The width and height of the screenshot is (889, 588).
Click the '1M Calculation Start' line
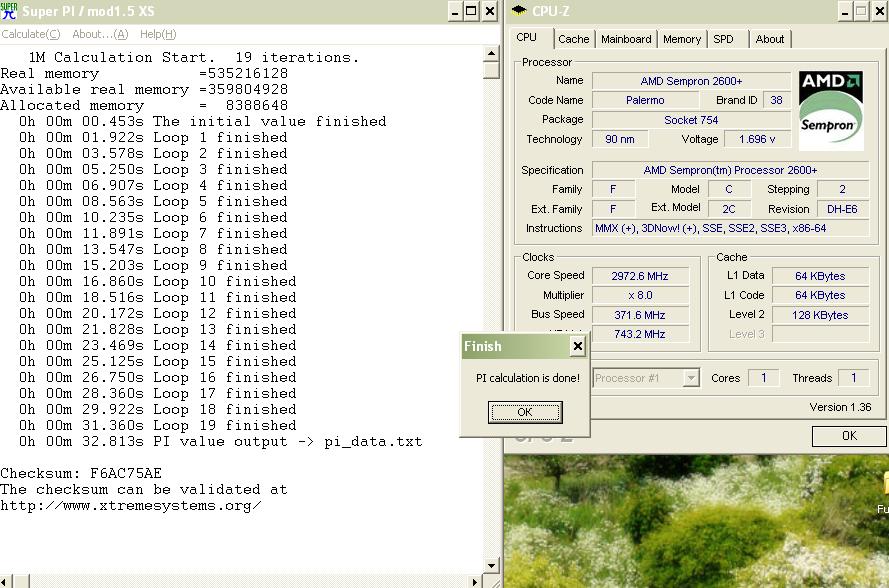tap(193, 57)
